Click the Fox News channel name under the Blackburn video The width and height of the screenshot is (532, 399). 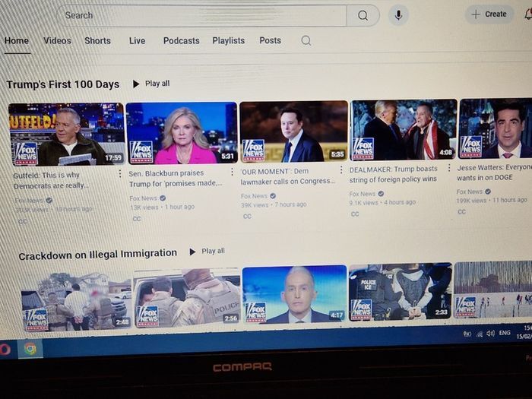143,198
